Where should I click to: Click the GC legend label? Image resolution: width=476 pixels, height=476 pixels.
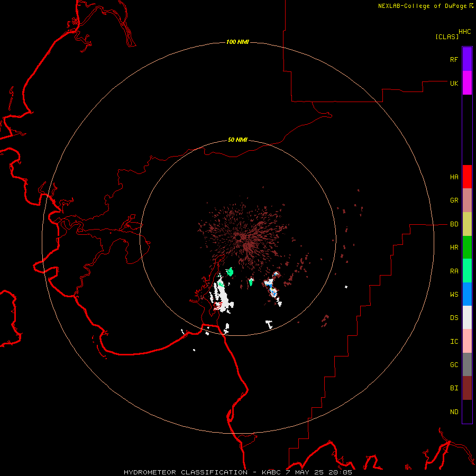pos(454,365)
